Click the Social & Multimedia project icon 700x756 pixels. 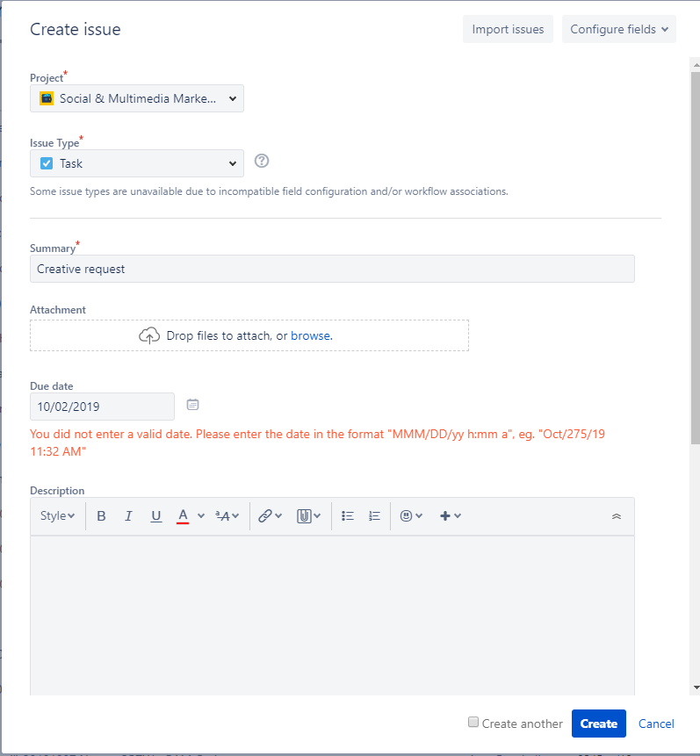coord(47,98)
